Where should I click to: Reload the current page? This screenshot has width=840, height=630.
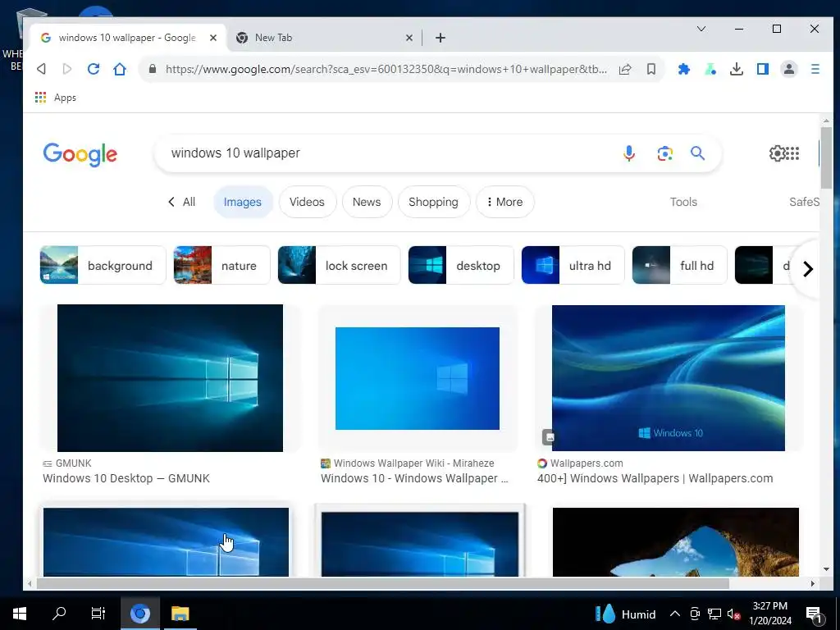click(x=94, y=69)
